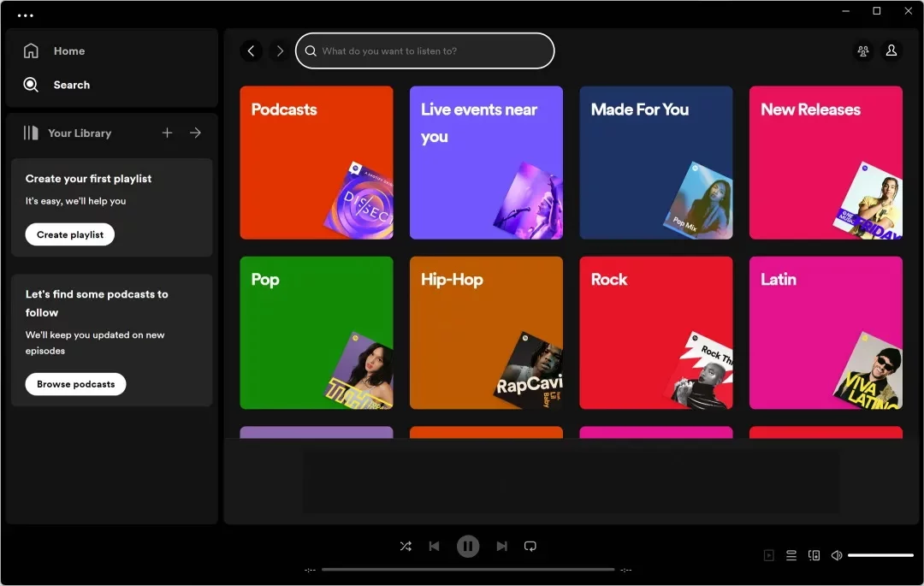The height and width of the screenshot is (586, 924).
Task: Skip to the next track
Action: pyautogui.click(x=502, y=546)
